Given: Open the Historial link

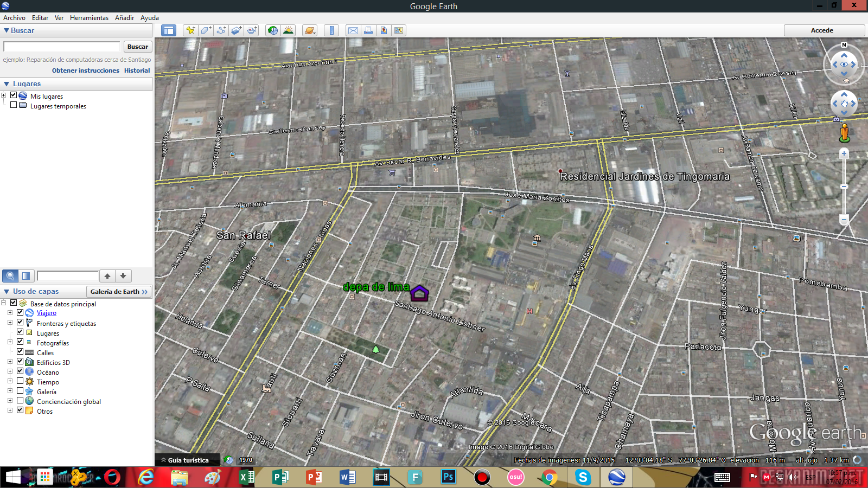Looking at the screenshot, I should point(137,70).
